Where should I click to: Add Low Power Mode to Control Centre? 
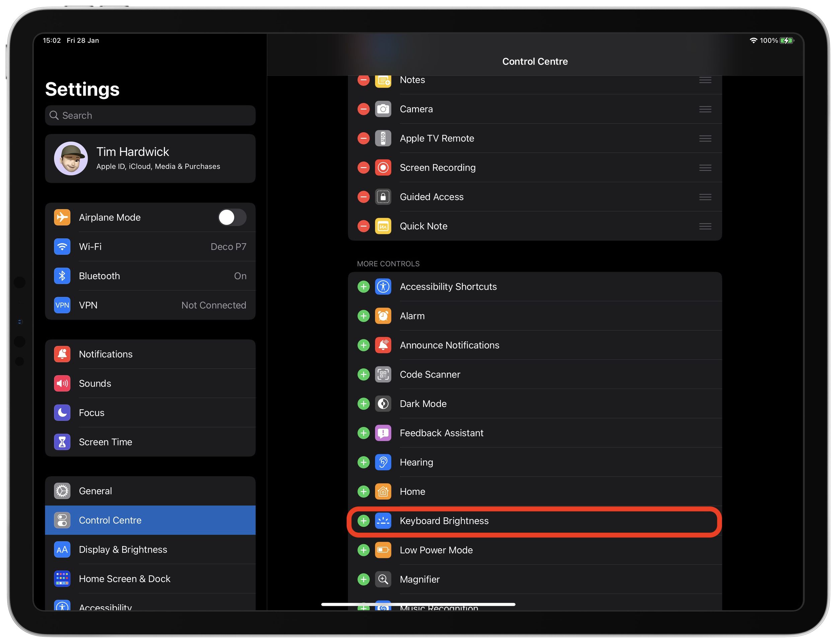(363, 550)
